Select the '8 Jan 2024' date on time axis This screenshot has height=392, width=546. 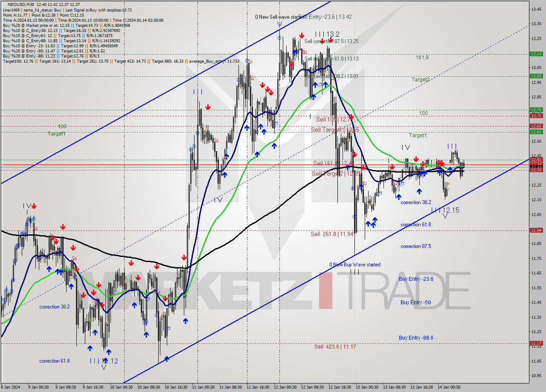(x=10, y=387)
